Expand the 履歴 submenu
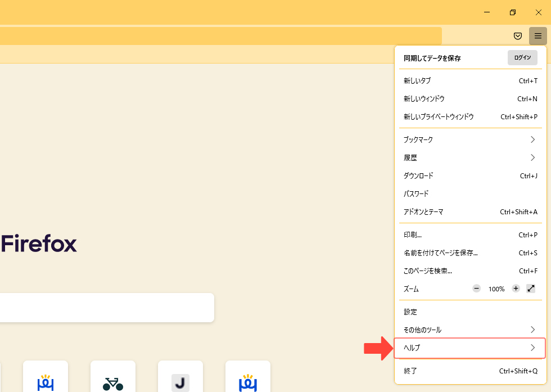This screenshot has height=392, width=551. tap(470, 157)
